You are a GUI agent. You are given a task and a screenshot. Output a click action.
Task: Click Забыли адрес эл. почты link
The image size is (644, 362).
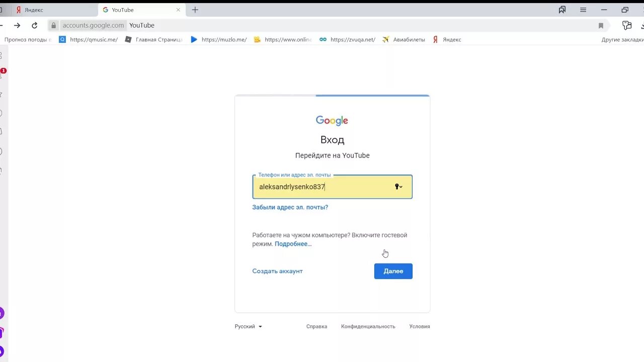coord(290,207)
